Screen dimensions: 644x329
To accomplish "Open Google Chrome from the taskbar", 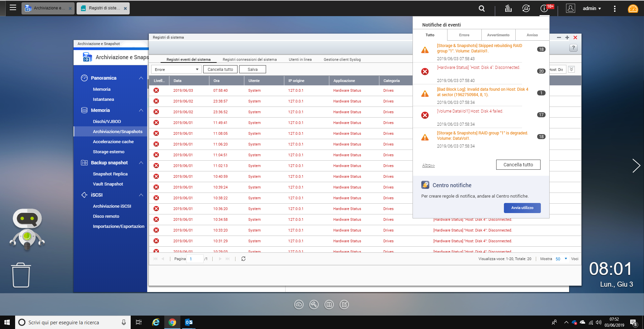I will [x=172, y=322].
